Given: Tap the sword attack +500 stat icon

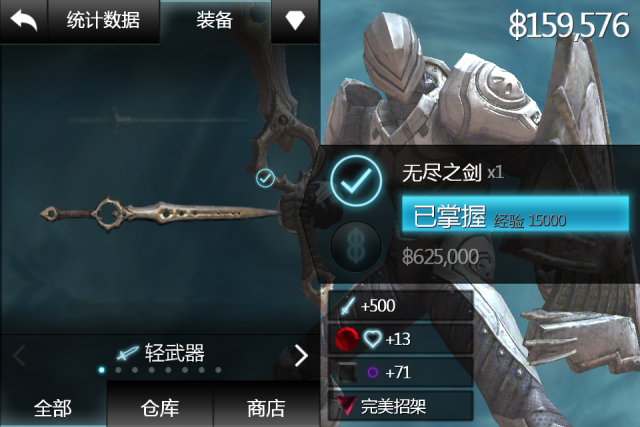Looking at the screenshot, I should 348,306.
